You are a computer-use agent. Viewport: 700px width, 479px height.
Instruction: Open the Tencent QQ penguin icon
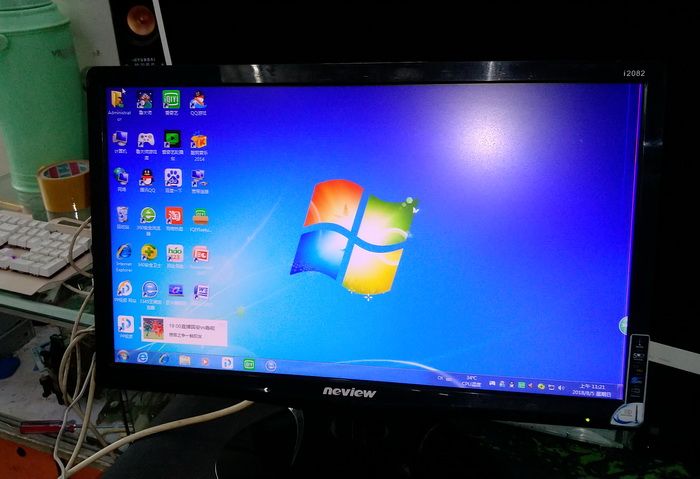click(x=147, y=178)
